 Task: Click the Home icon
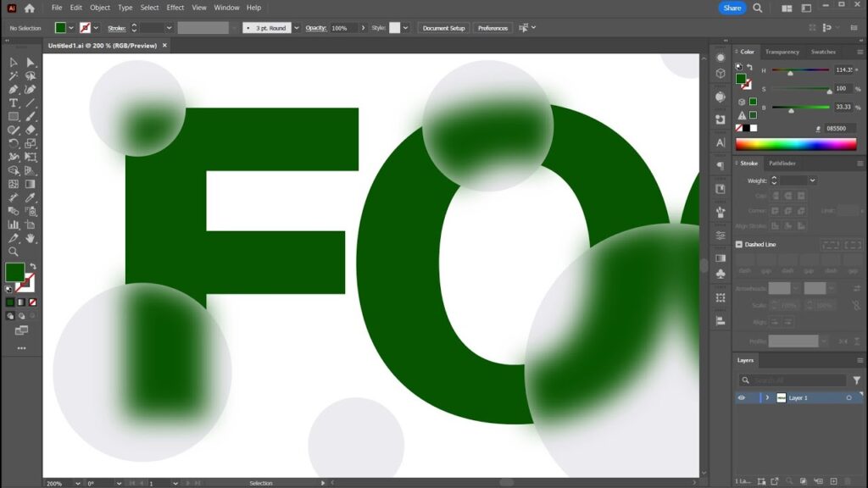30,8
